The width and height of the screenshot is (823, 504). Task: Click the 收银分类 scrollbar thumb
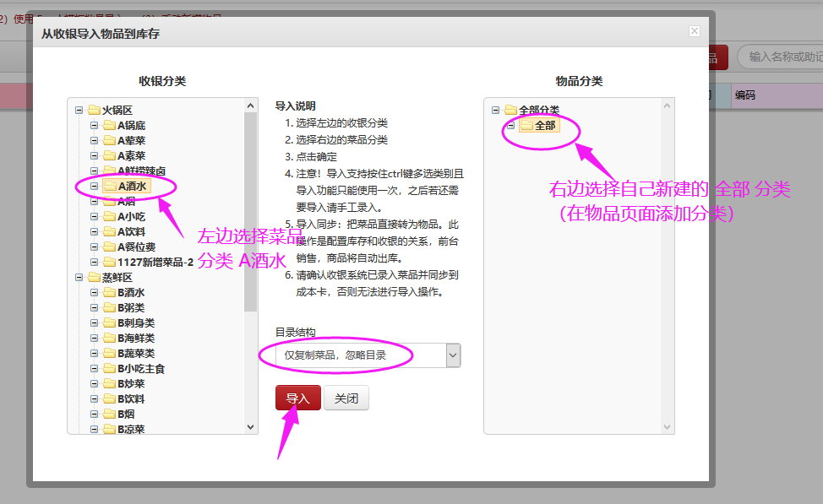[250, 211]
